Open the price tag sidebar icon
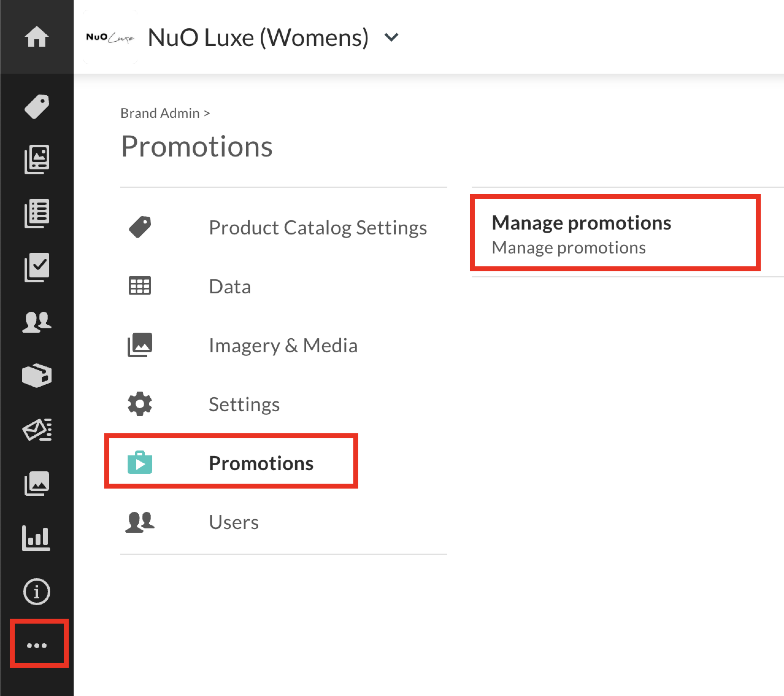 click(37, 106)
